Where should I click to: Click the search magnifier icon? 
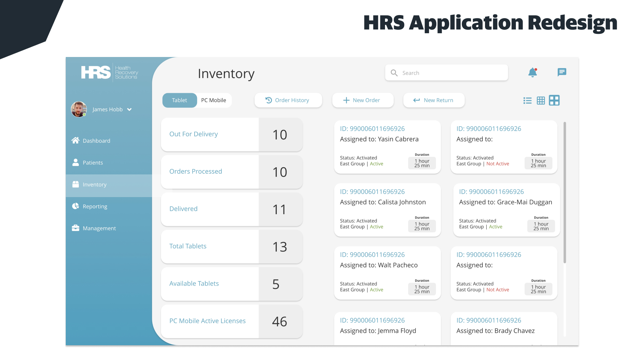pyautogui.click(x=394, y=73)
